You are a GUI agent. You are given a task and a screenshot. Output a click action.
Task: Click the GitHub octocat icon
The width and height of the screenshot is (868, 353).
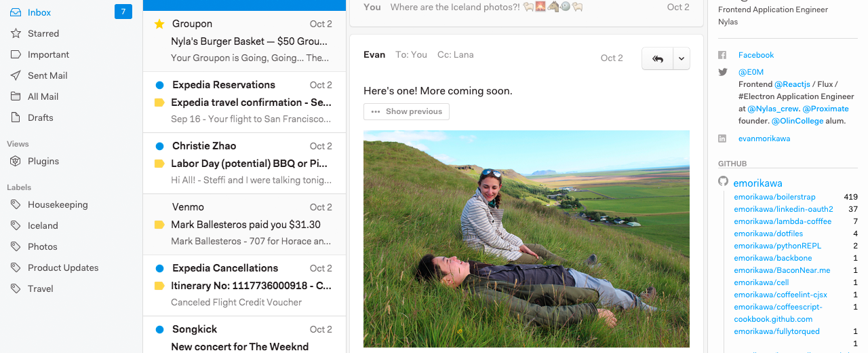click(724, 182)
